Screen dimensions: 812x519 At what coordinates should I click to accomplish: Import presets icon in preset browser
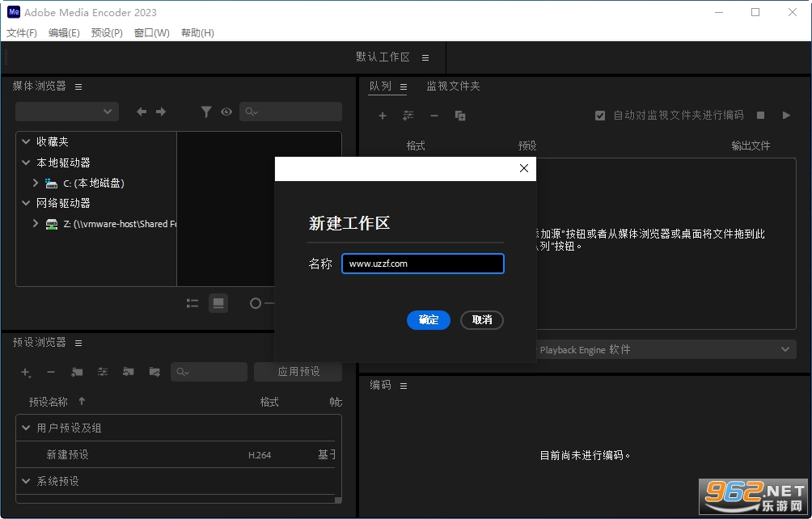click(x=129, y=372)
